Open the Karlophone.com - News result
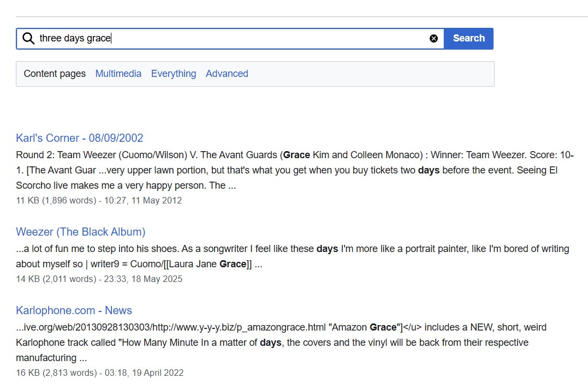The height and width of the screenshot is (384, 588). 74,310
